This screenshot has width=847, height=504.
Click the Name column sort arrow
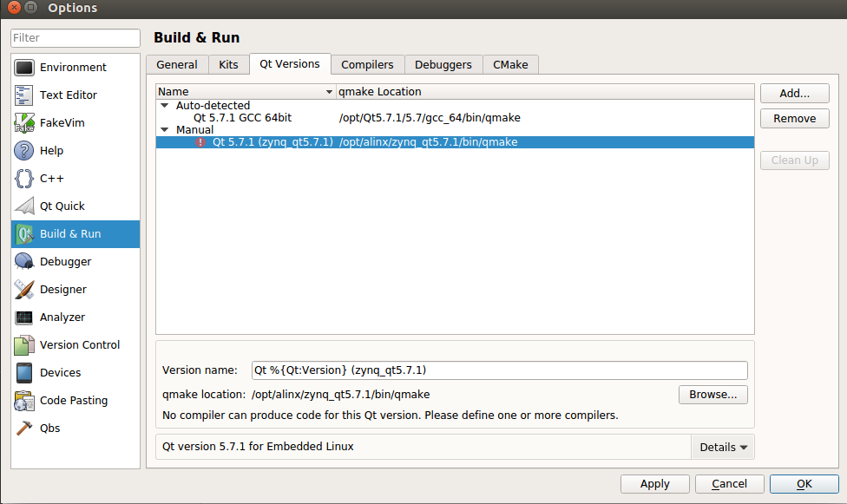pos(329,92)
